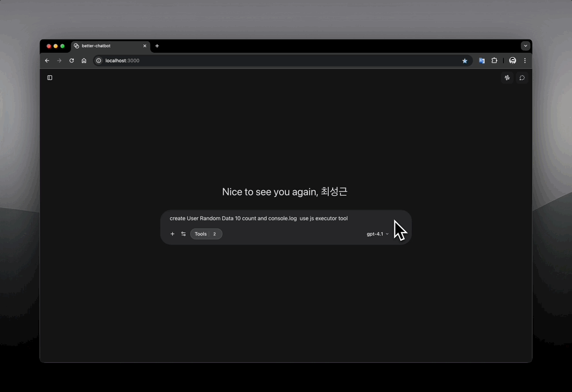The height and width of the screenshot is (392, 572).
Task: Open Chrome's three-dot menu
Action: click(x=525, y=60)
